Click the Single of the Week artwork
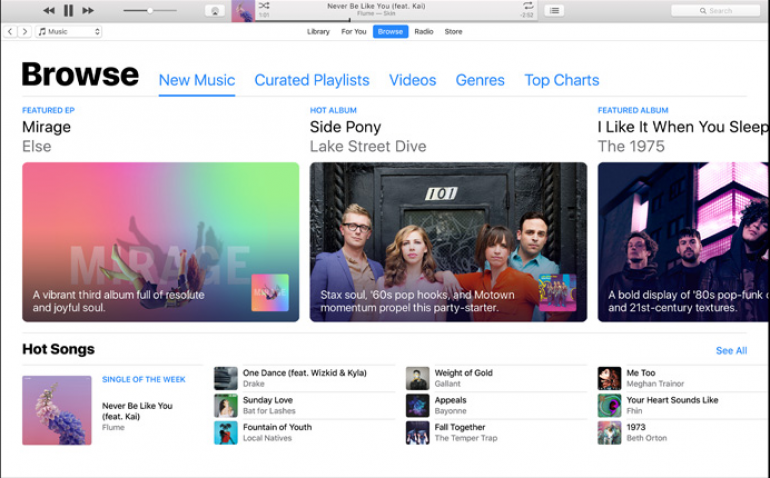Screen dimensions: 770x478 pyautogui.click(x=57, y=410)
